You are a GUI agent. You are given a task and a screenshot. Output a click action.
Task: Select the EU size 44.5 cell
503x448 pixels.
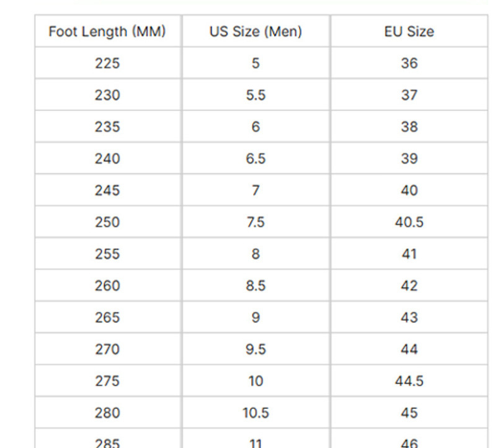tap(409, 381)
